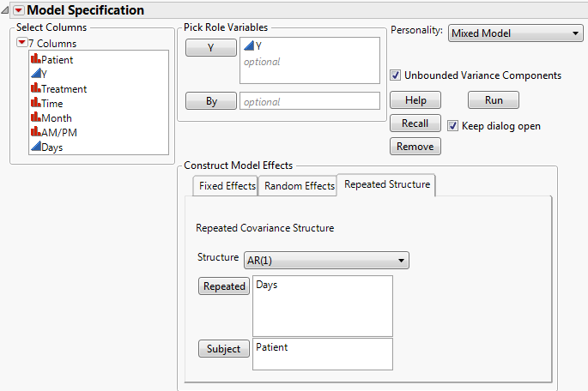The image size is (588, 391).
Task: Disable Unbounded Variance Components checkbox
Action: (396, 75)
